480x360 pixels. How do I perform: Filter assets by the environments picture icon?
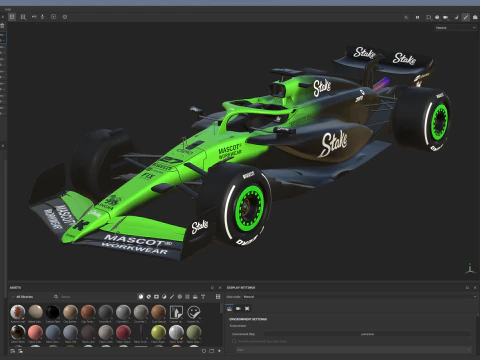pos(195,296)
